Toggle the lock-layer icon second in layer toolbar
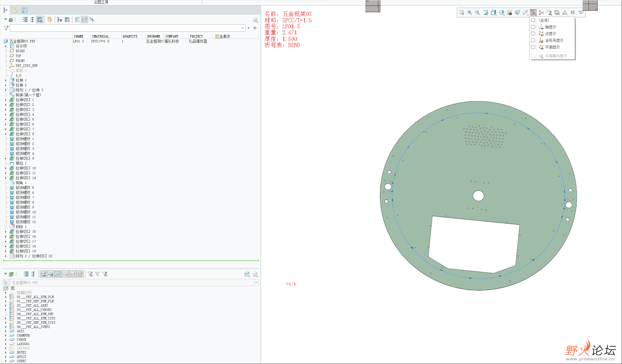Image resolution: width=622 pixels, height=364 pixels. pos(51,274)
